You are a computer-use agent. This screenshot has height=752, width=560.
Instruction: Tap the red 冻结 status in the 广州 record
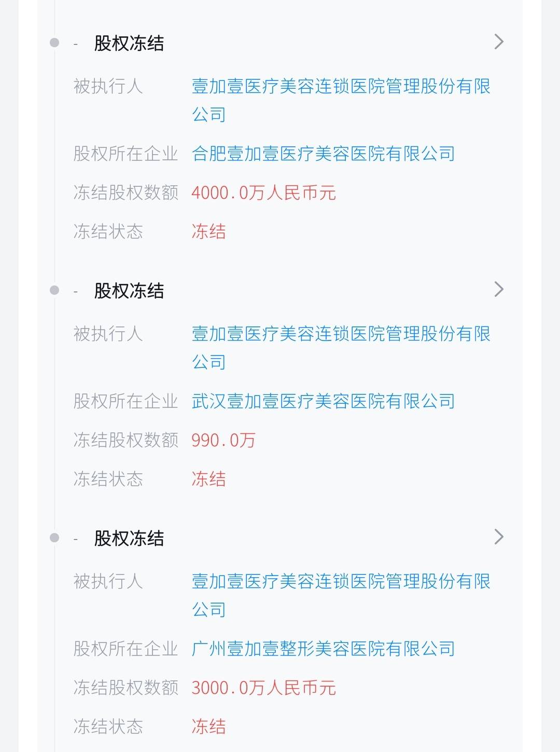coord(208,727)
